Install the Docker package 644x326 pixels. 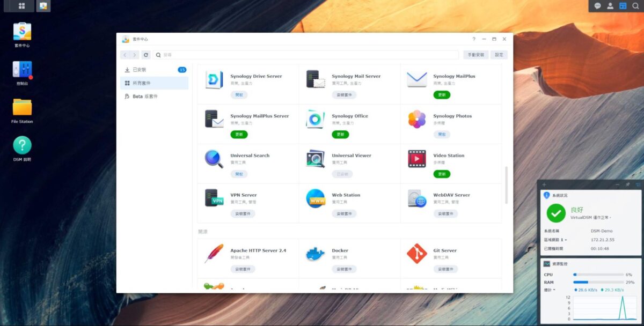click(x=344, y=269)
